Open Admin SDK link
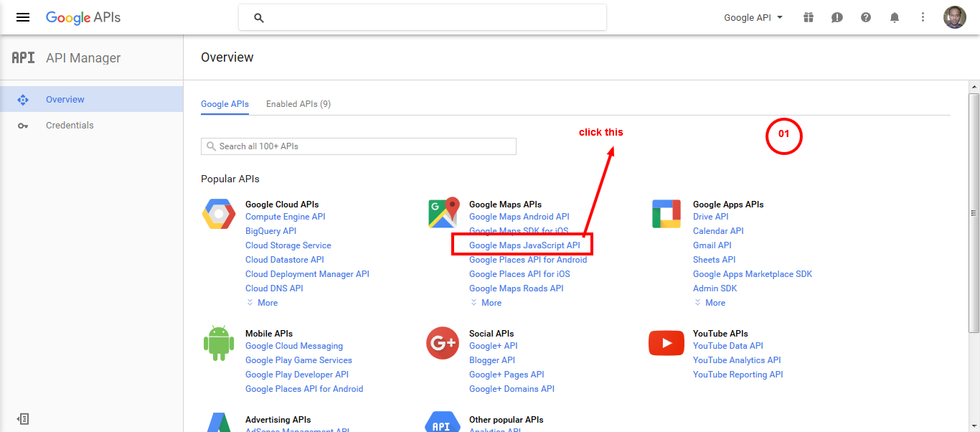The height and width of the screenshot is (432, 980). tap(715, 288)
